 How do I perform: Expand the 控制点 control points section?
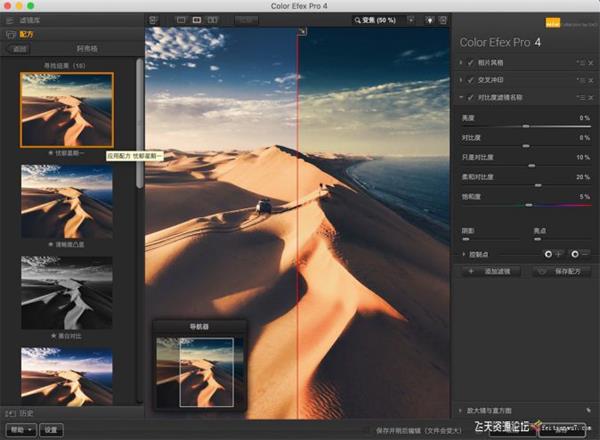[x=464, y=254]
